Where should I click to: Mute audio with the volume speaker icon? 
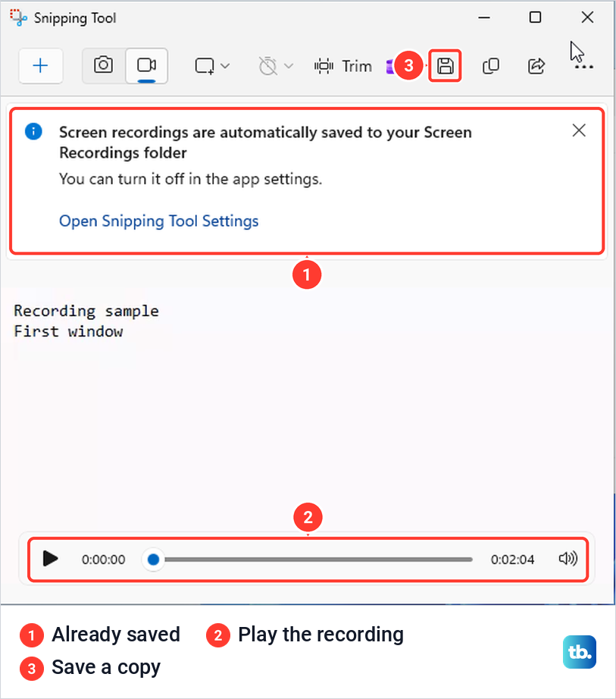[x=568, y=559]
